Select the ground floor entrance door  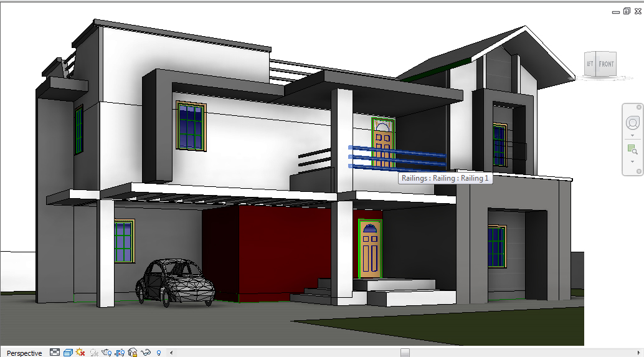point(370,249)
